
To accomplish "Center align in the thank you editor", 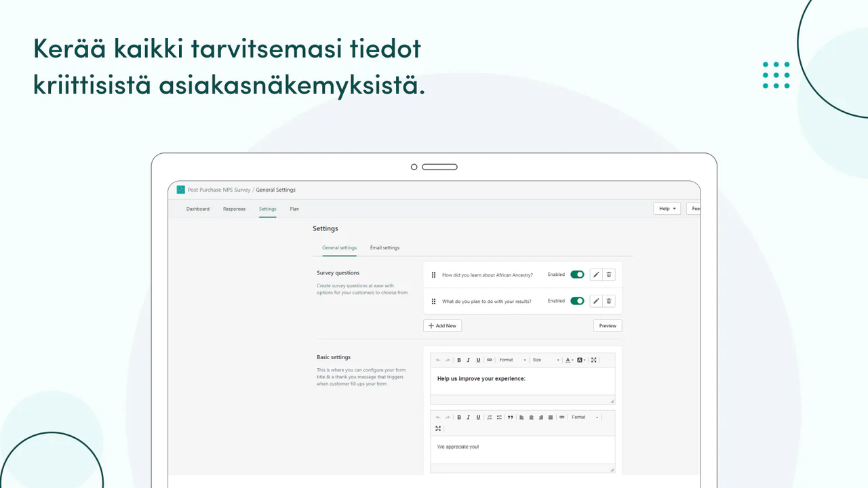I will 531,418.
